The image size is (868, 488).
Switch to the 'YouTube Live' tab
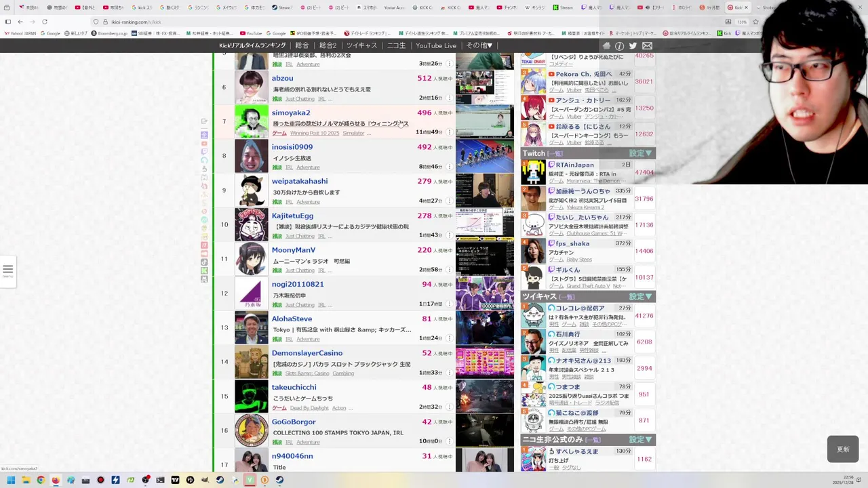pos(436,45)
